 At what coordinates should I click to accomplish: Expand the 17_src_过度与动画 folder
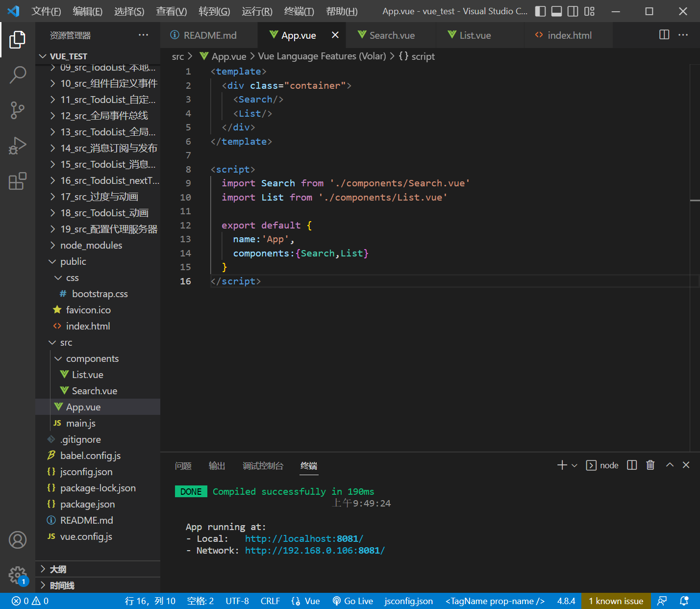98,197
